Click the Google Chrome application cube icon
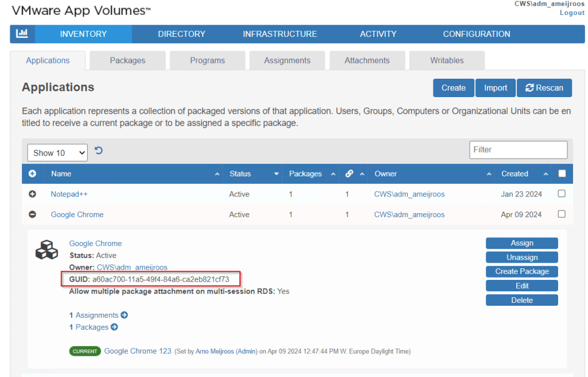The image size is (588, 377). [x=47, y=249]
